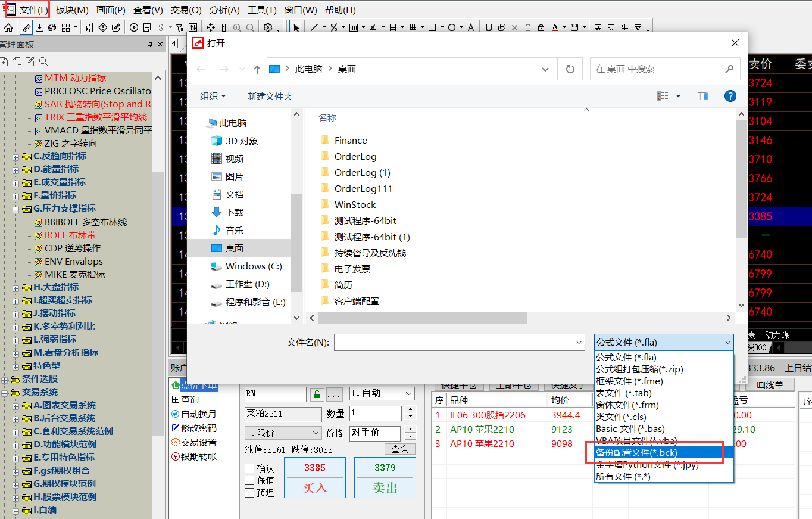The height and width of the screenshot is (519, 812).
Task: Click the candlestick chart icon in the toolbar
Action: coord(90,27)
